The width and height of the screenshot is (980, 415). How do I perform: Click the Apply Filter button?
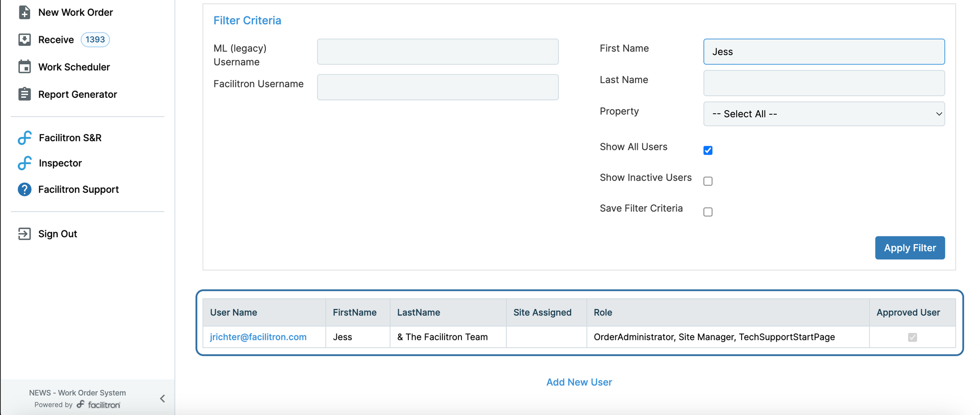[x=910, y=248]
